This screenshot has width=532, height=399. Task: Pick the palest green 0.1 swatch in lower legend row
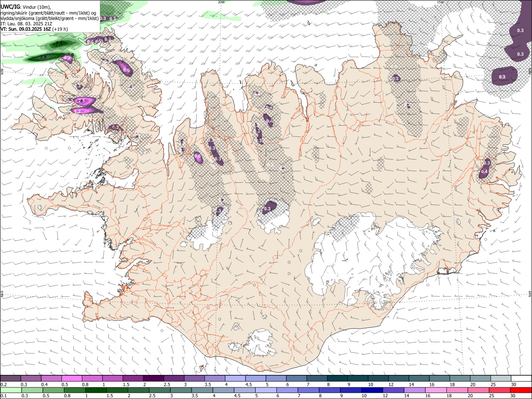click(11, 390)
